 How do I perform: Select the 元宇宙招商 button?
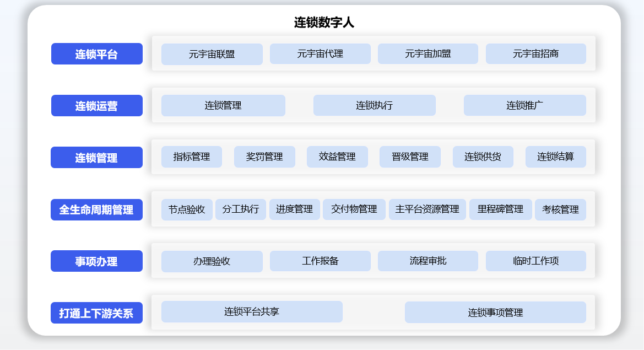(535, 54)
